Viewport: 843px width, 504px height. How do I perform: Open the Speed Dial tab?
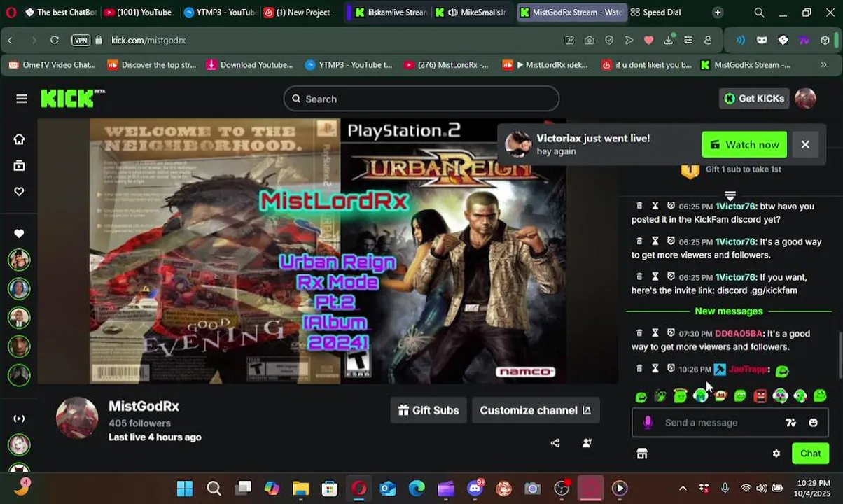coord(655,13)
